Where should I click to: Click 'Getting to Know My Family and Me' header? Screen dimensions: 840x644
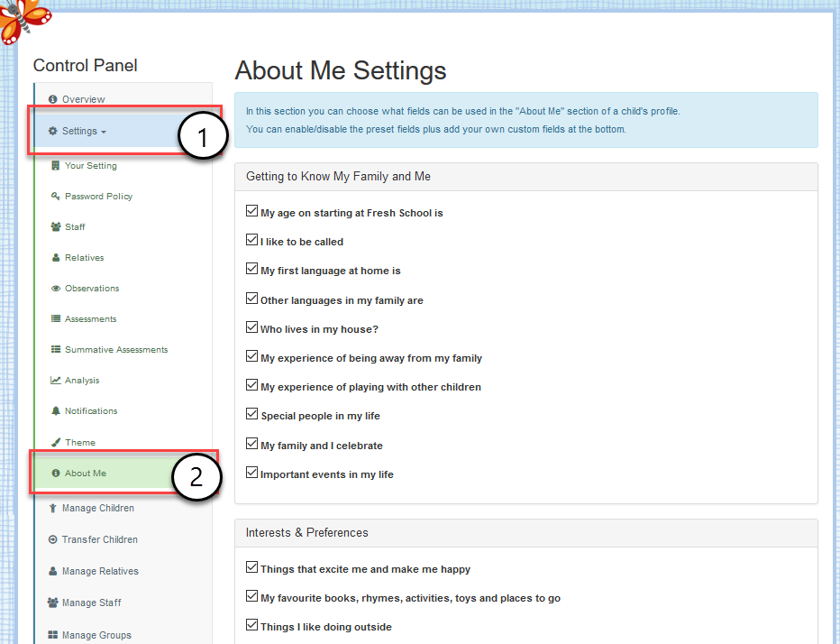(x=339, y=177)
